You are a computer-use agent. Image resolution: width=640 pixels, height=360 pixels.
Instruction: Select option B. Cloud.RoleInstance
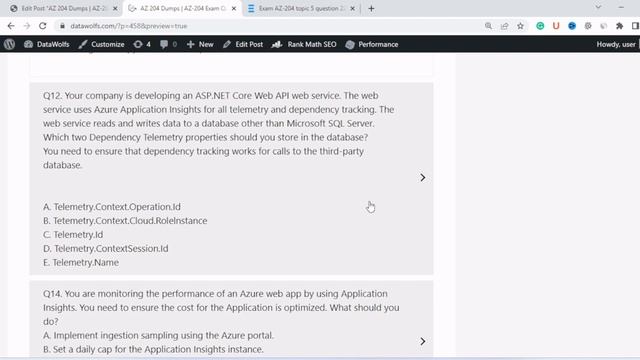[125, 220]
